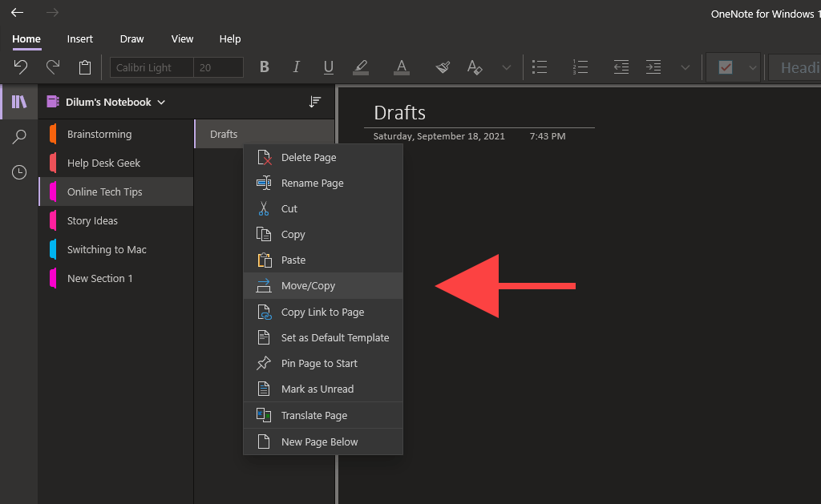Open the Recent notes clock icon

(x=19, y=172)
